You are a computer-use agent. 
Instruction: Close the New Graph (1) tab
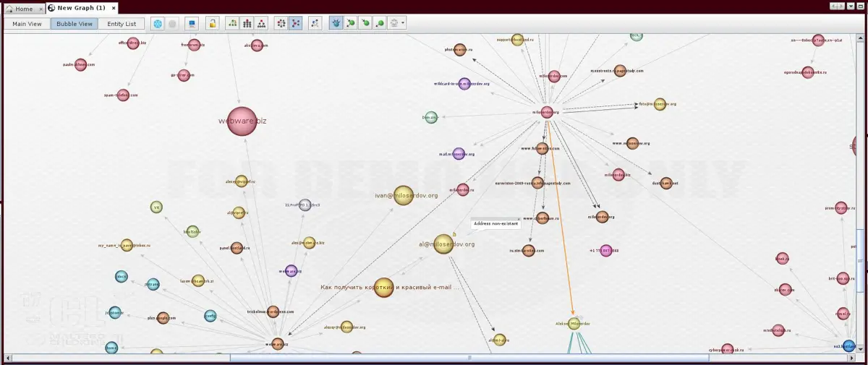point(114,8)
